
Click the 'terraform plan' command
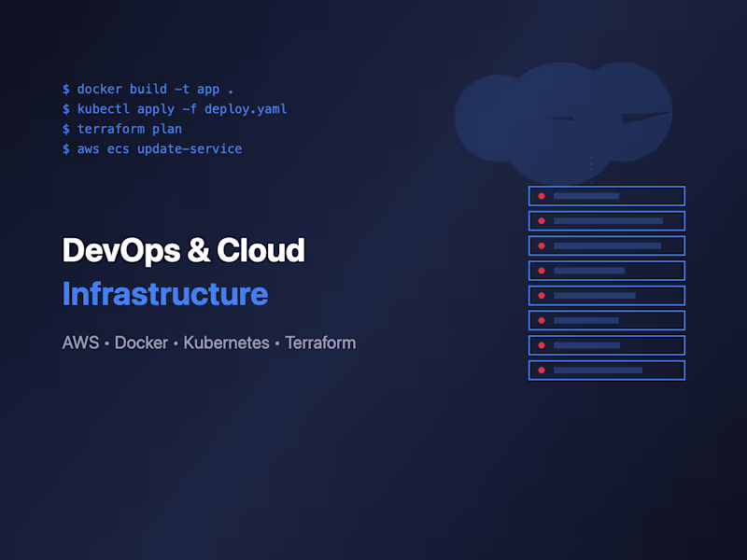(x=121, y=129)
